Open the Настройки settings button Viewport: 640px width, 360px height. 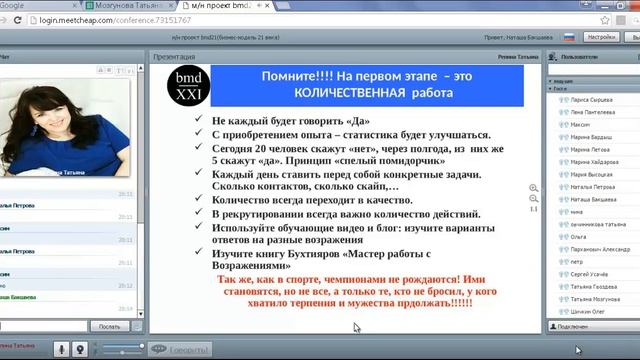pyautogui.click(x=601, y=37)
